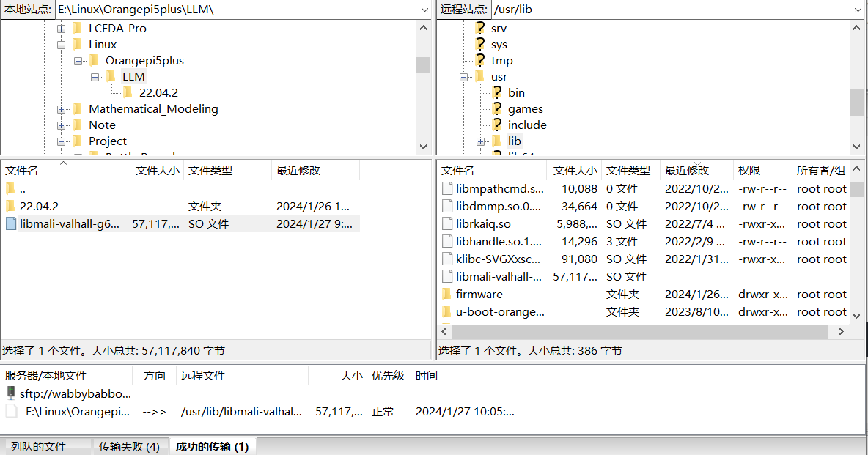Select the Mathematical_Modeling folder icon
The width and height of the screenshot is (868, 455).
[78, 108]
